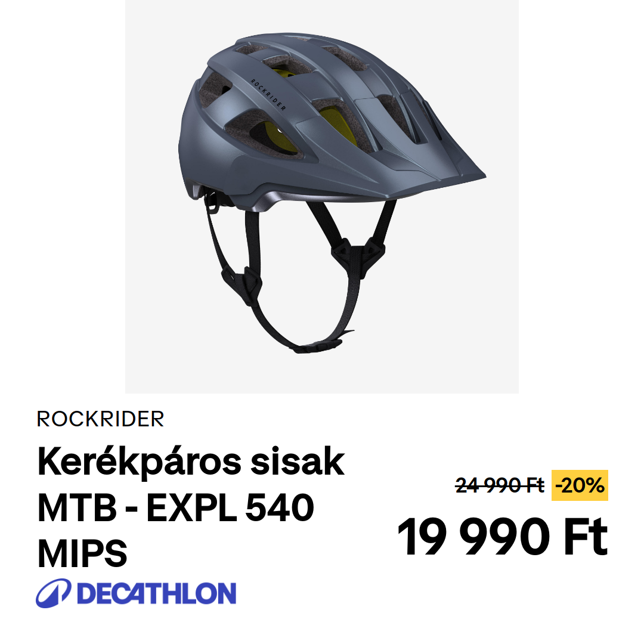Open the ROCKRIDER brand label link
Viewport: 644px width, 644px height.
coord(100,419)
